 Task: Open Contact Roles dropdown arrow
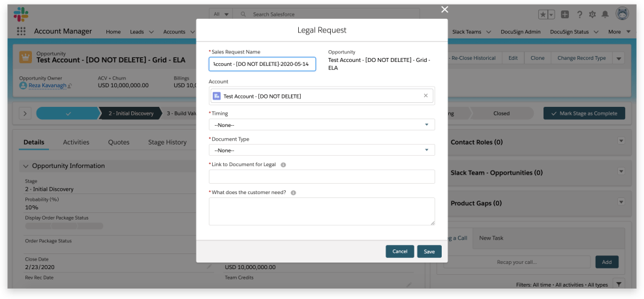[x=621, y=141]
